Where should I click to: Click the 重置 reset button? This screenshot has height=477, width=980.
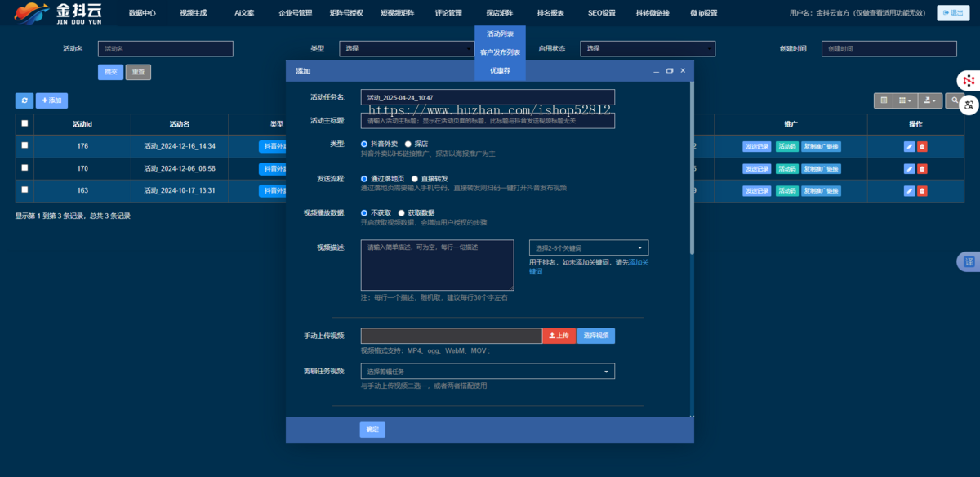click(x=138, y=72)
